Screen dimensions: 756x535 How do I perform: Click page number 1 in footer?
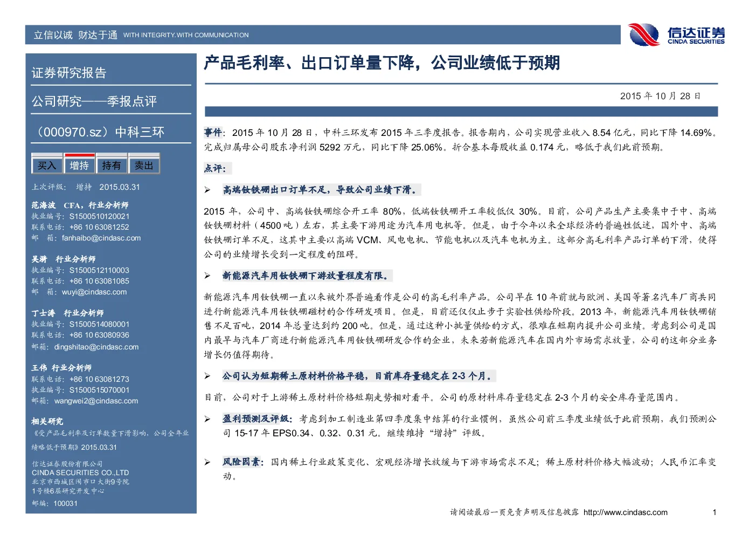pos(715,512)
